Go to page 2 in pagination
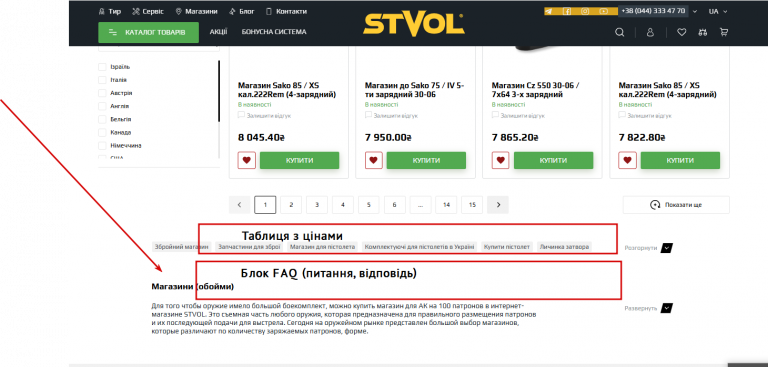Viewport: 768px width, 367px height. pos(291,205)
